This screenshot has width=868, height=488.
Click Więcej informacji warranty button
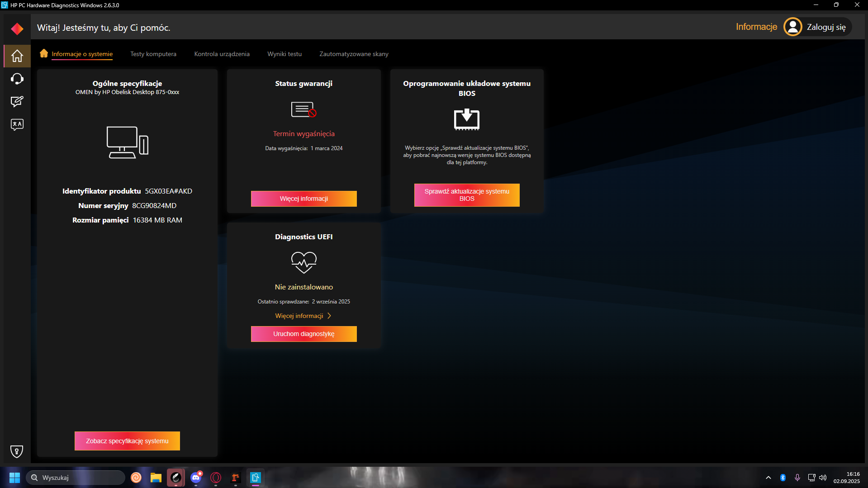coord(304,199)
